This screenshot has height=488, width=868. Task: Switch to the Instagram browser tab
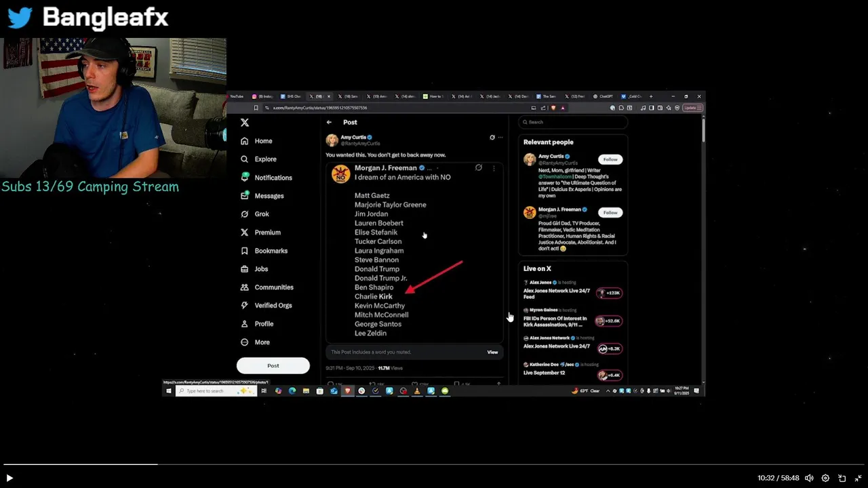pyautogui.click(x=263, y=96)
